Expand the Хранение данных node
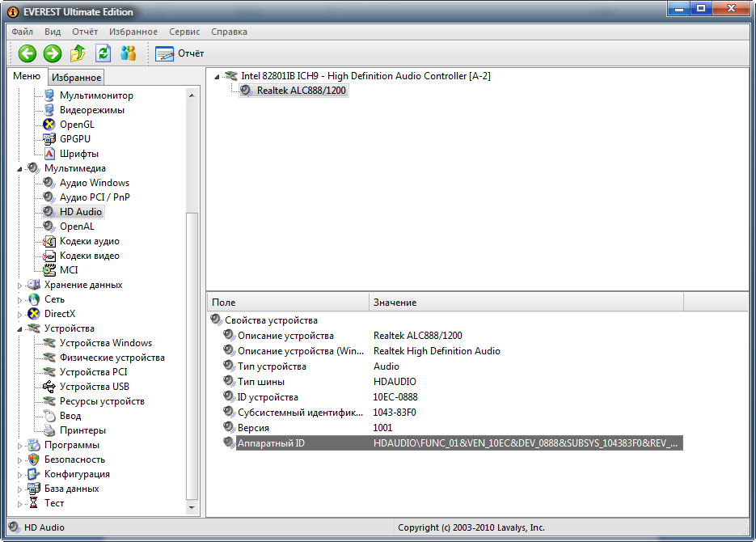Image resolution: width=756 pixels, height=542 pixels. pyautogui.click(x=19, y=286)
